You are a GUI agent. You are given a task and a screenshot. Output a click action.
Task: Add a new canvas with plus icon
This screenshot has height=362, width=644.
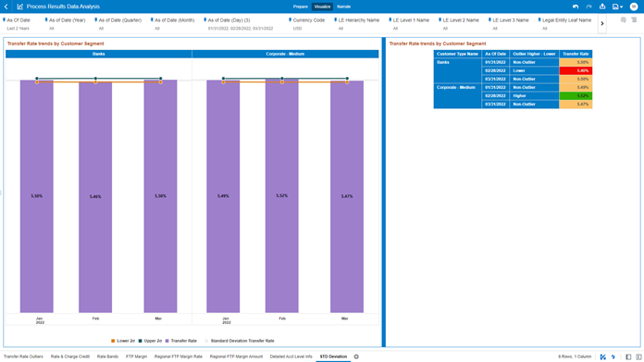pos(356,356)
